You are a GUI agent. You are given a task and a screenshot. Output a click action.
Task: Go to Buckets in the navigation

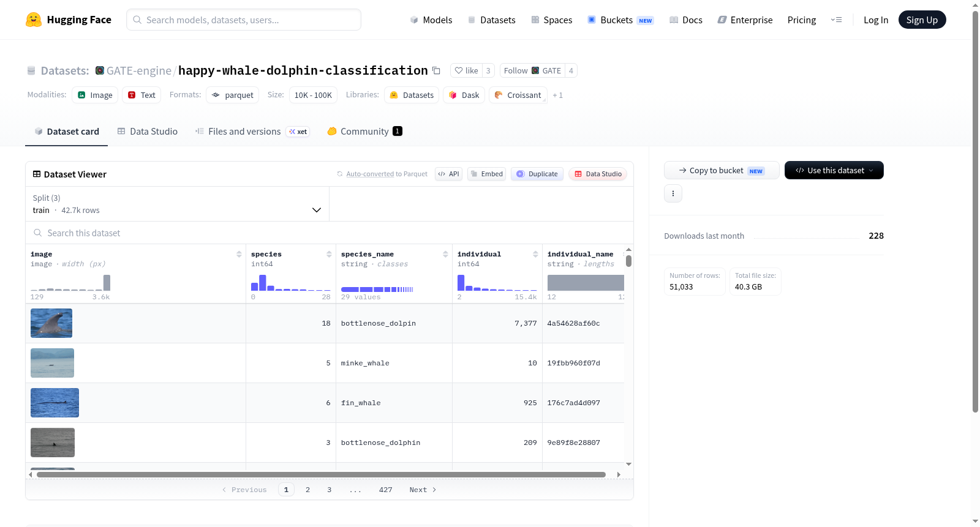[x=620, y=20]
